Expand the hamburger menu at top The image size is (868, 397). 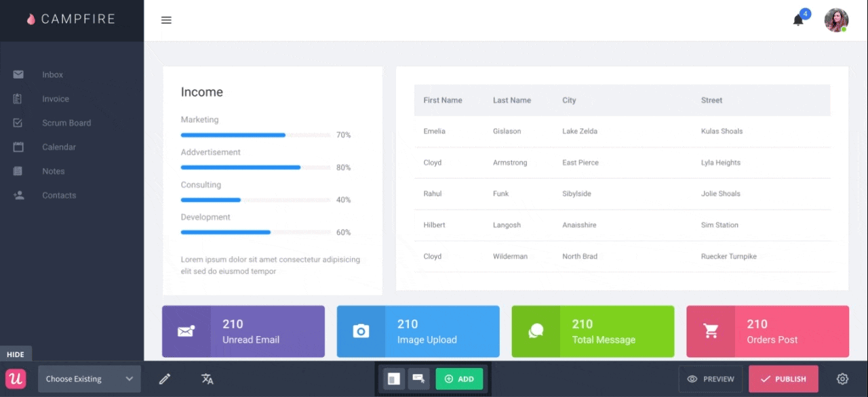(x=166, y=20)
